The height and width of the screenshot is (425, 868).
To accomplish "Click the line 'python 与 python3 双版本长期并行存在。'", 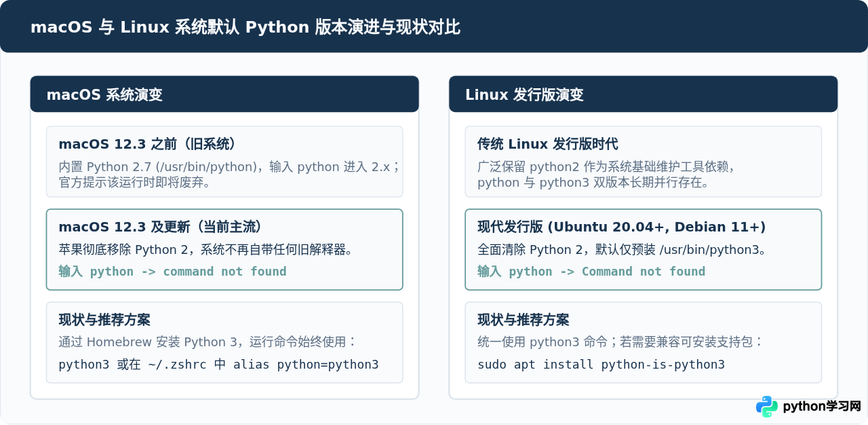I will (x=593, y=183).
